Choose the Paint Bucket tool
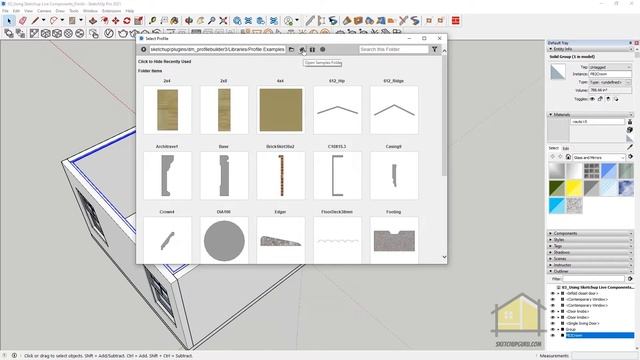Image resolution: width=640 pixels, height=360 pixels. point(174,20)
